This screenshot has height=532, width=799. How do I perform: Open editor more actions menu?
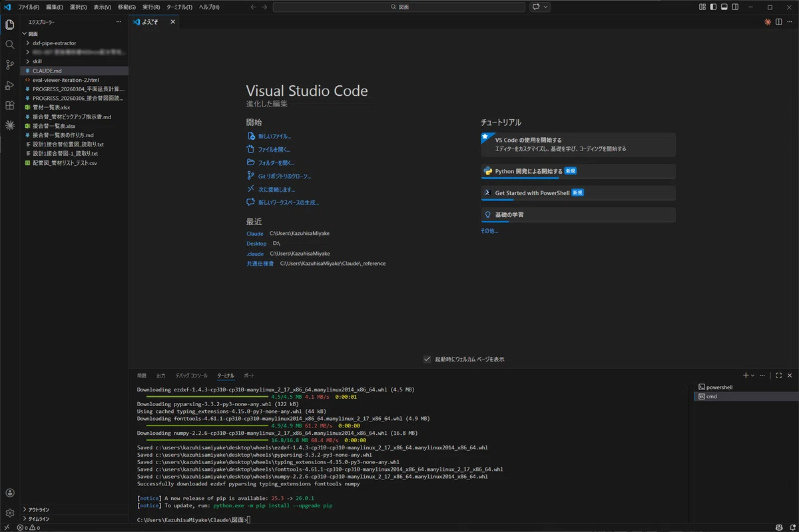pos(789,22)
